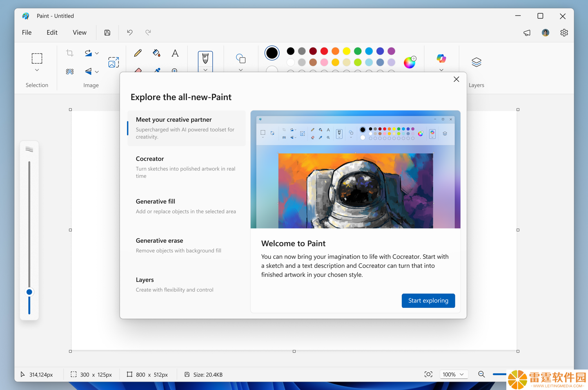Screen dimensions: 588x390
Task: Open the Edit colors wheel
Action: coord(410,62)
